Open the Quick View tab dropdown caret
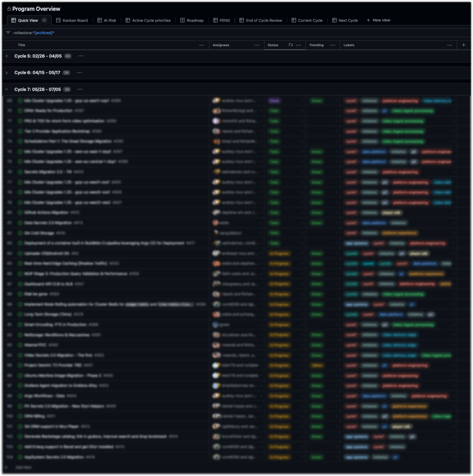 (44, 20)
